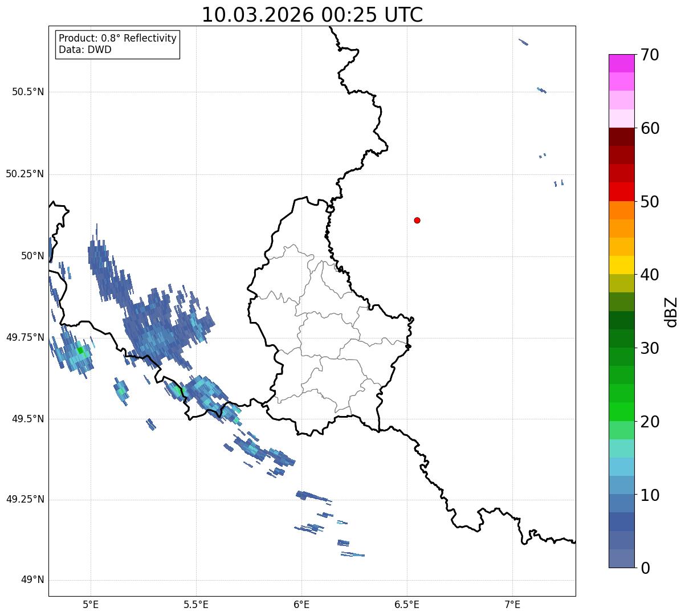Click the magenta top colorbar swatch
The width and height of the screenshot is (685, 616).
point(621,63)
